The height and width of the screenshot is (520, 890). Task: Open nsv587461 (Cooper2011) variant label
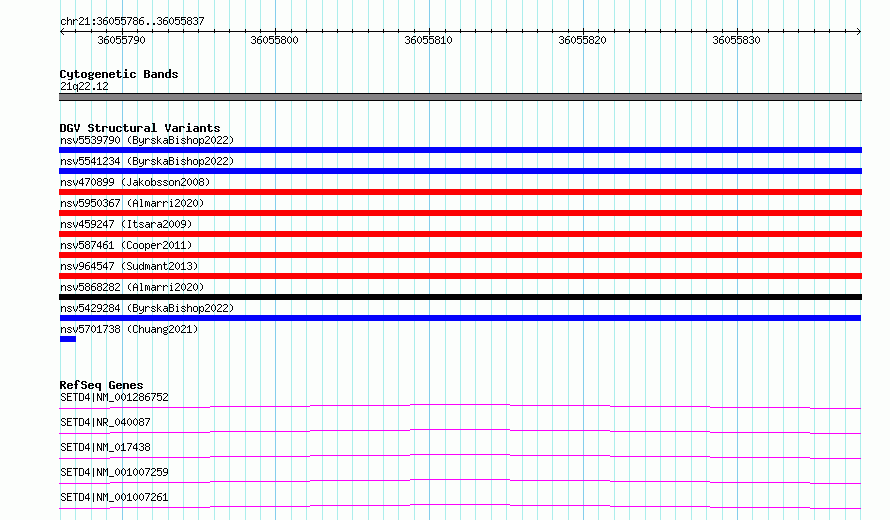(126, 245)
